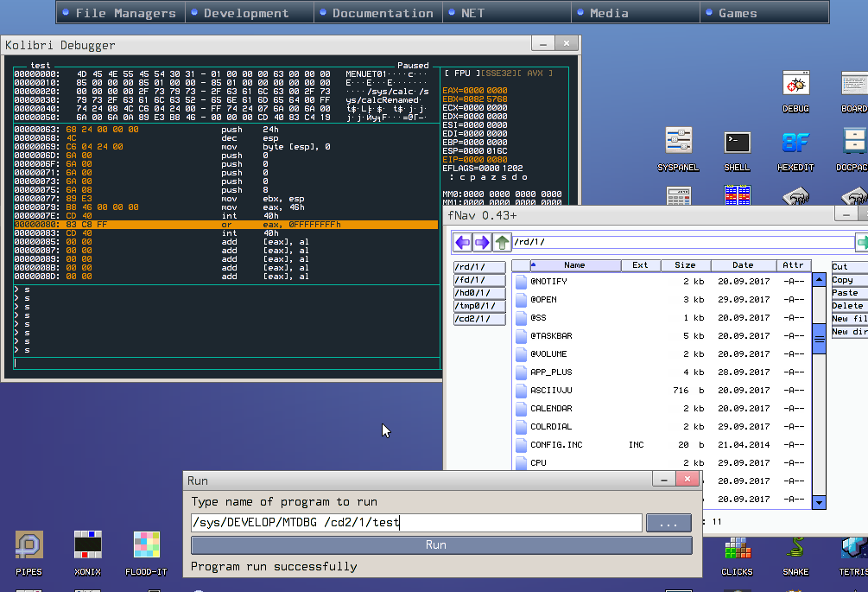Expand the Development menu
Viewport: 868px width, 592px height.
coord(245,13)
